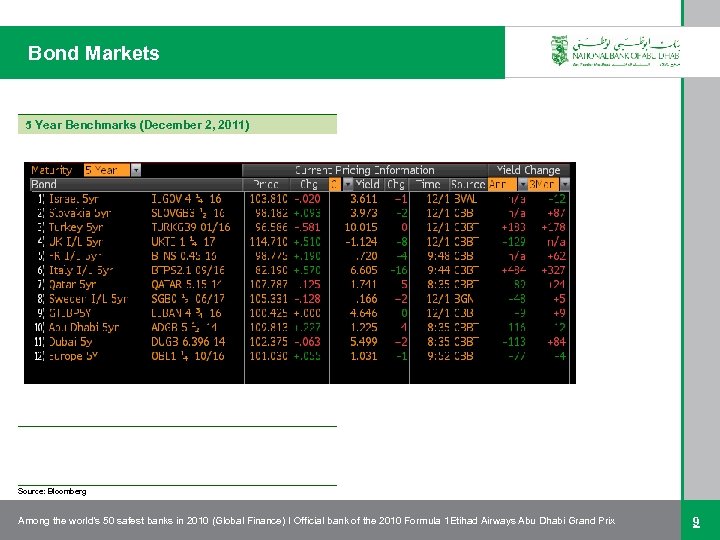The height and width of the screenshot is (540, 720).
Task: Select the Sweden I/L 5yr bond row
Action: 301,299
